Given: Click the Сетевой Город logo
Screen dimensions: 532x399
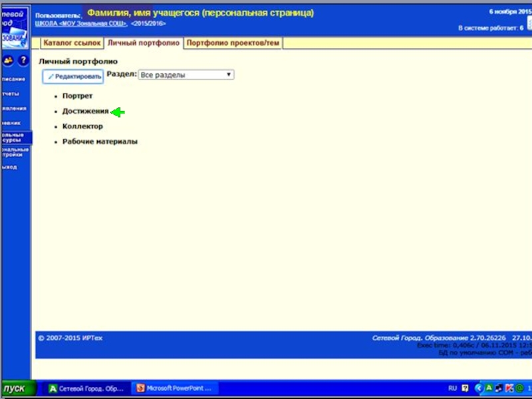Looking at the screenshot, I should point(14,27).
